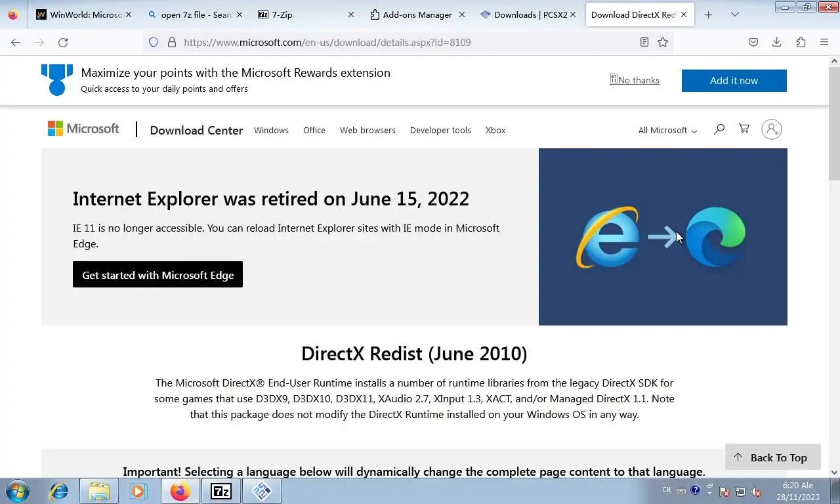The image size is (840, 504).
Task: Close the Add-ons Manager tab
Action: [462, 14]
